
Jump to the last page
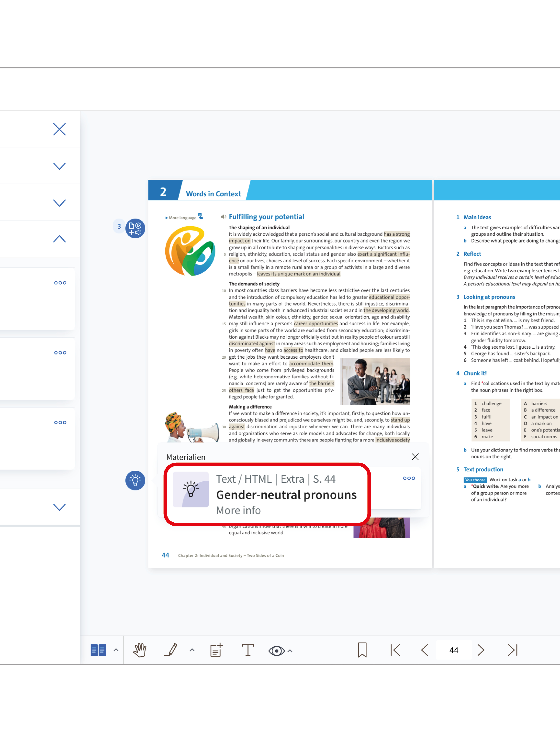coord(512,650)
